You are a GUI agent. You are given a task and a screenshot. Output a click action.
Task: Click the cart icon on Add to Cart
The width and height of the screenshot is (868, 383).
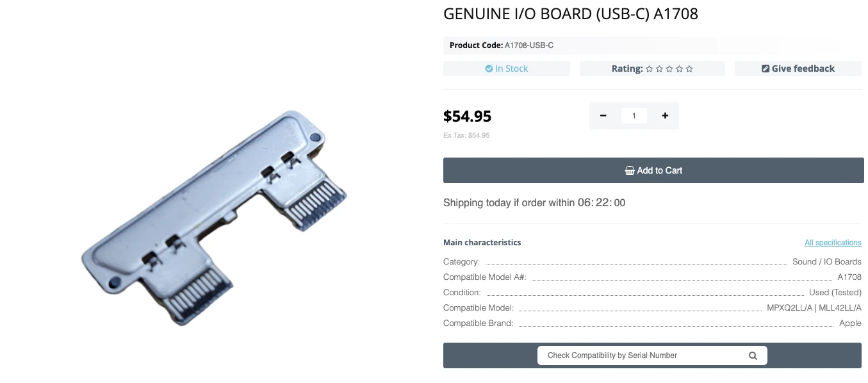(630, 170)
